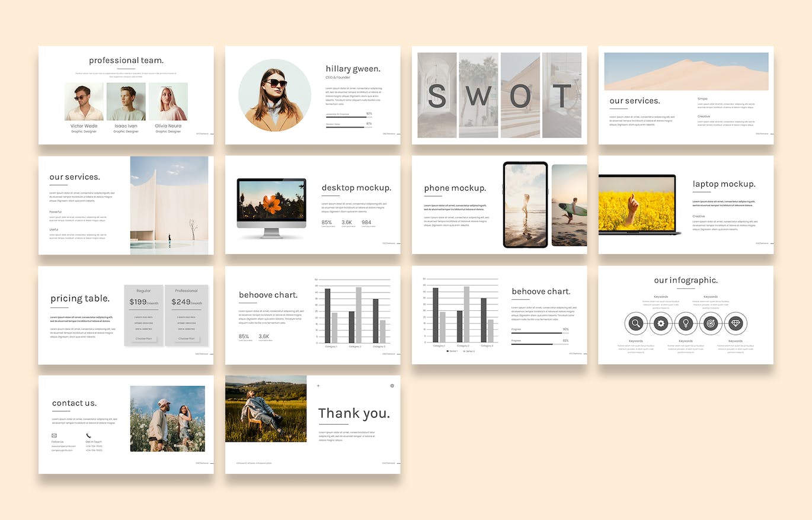The height and width of the screenshot is (520, 812).
Task: Click the target icon in the infographic
Action: (x=711, y=323)
